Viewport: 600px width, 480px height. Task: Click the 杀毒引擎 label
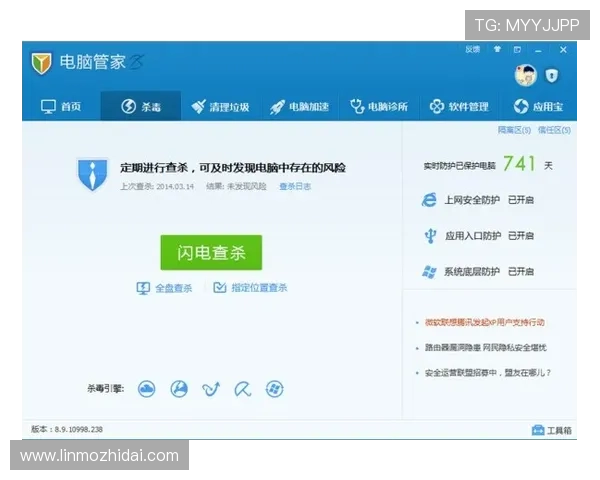tap(106, 389)
